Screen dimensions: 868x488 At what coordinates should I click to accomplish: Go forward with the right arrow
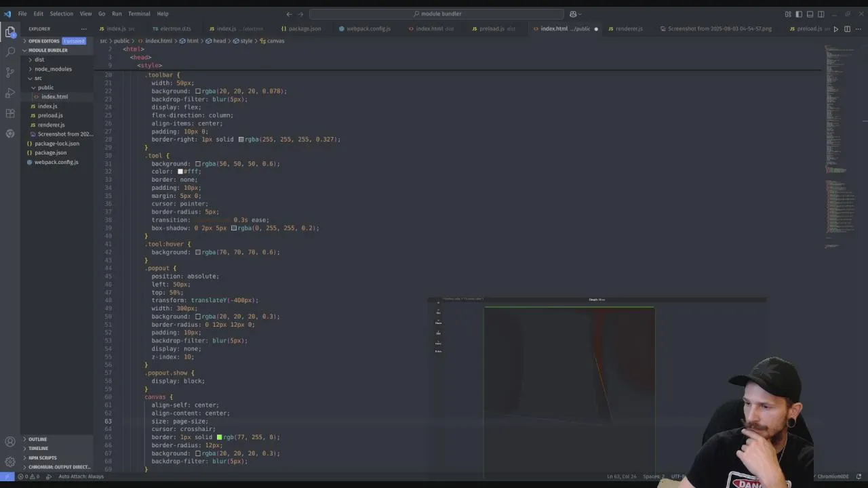point(301,14)
